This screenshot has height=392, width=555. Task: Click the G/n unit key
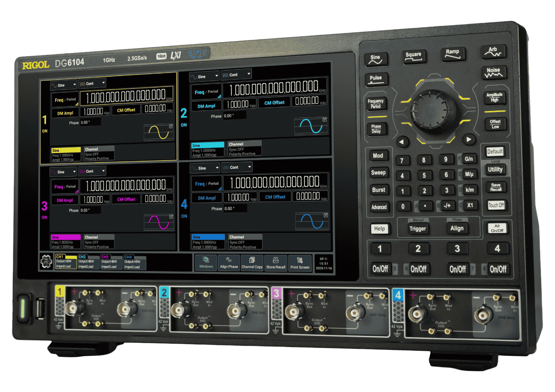pyautogui.click(x=469, y=159)
